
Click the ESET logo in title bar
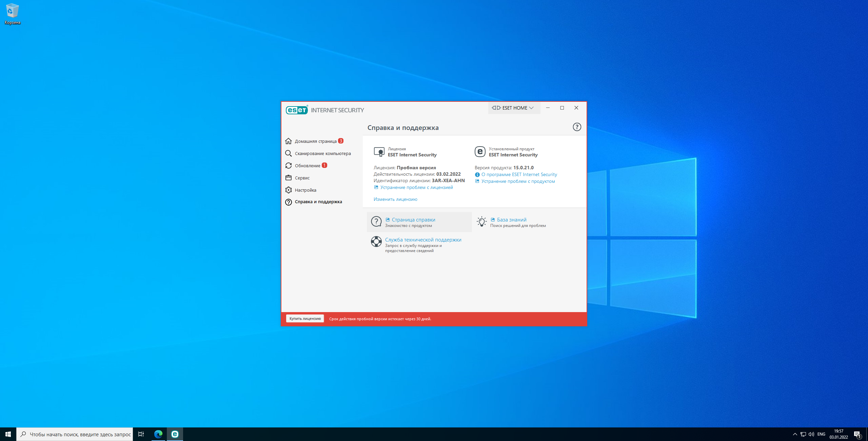[x=297, y=110]
